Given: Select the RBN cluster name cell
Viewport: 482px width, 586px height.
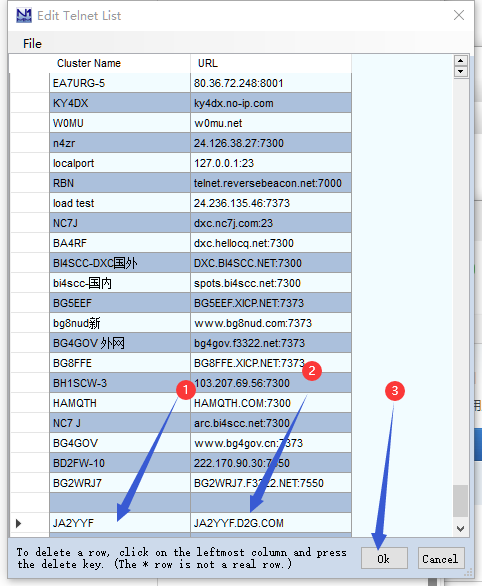Looking at the screenshot, I should 120,183.
